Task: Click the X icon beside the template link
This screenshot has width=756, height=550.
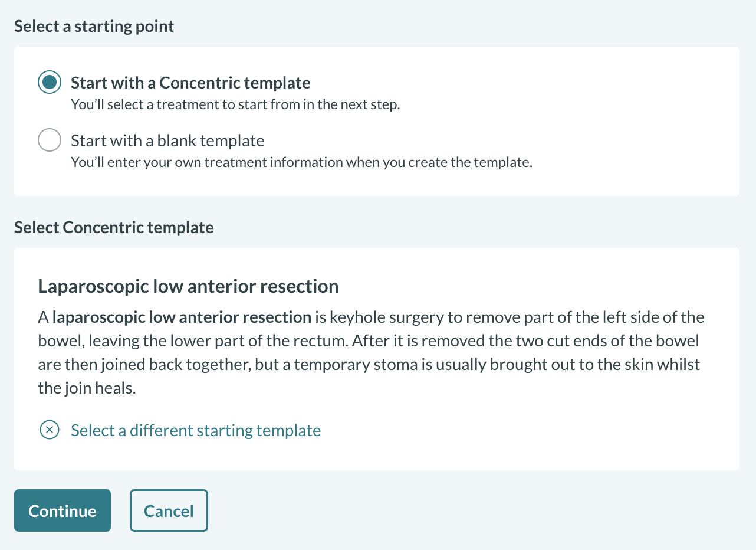Action: (x=49, y=430)
